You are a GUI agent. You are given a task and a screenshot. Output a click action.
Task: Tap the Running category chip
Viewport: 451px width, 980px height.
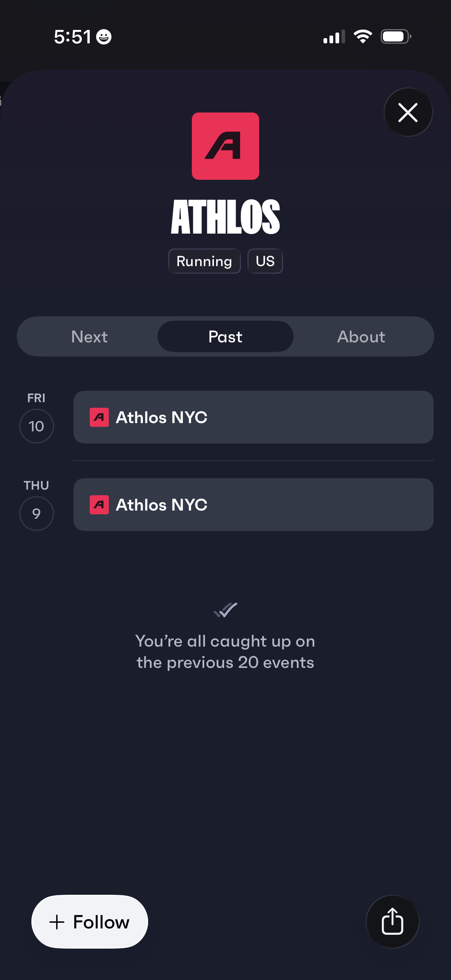point(204,261)
